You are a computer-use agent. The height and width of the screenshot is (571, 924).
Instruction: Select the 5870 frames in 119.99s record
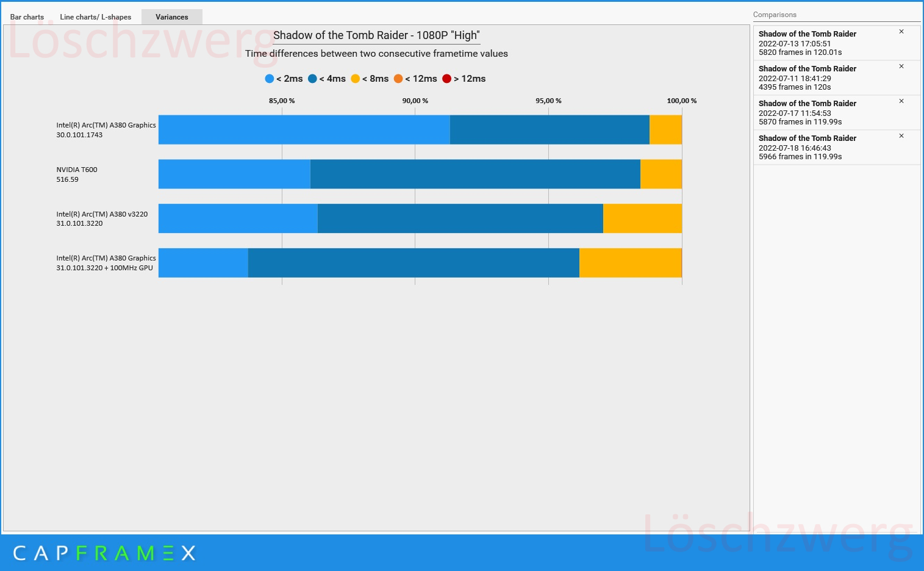point(837,112)
